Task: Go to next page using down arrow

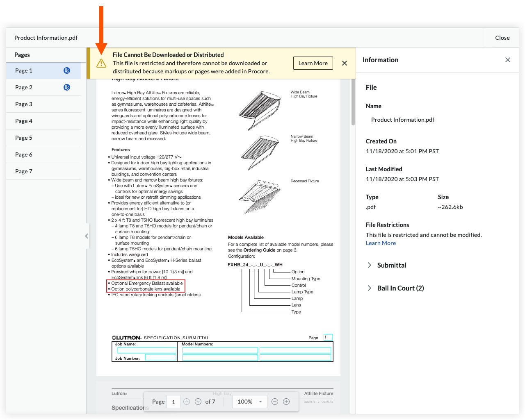Action: point(198,402)
